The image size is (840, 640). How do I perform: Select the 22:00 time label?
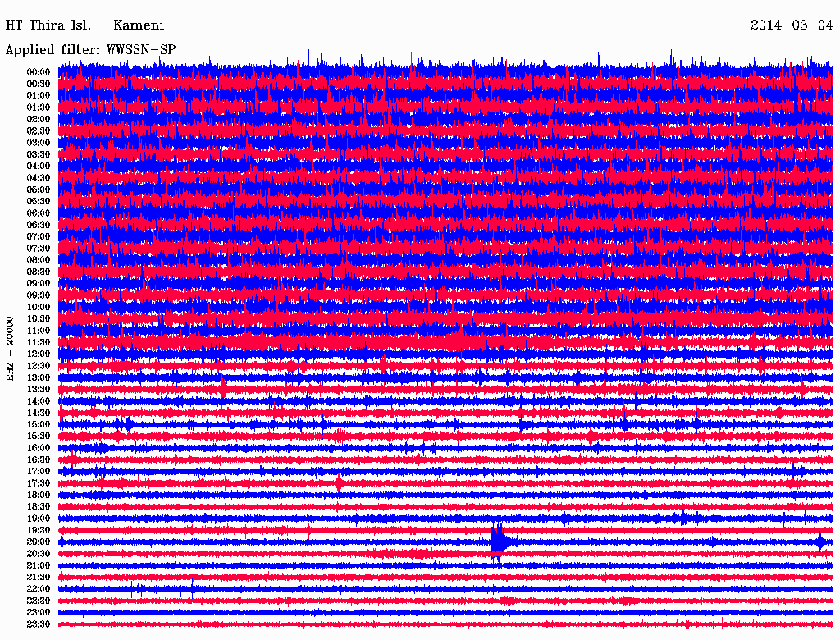click(39, 589)
